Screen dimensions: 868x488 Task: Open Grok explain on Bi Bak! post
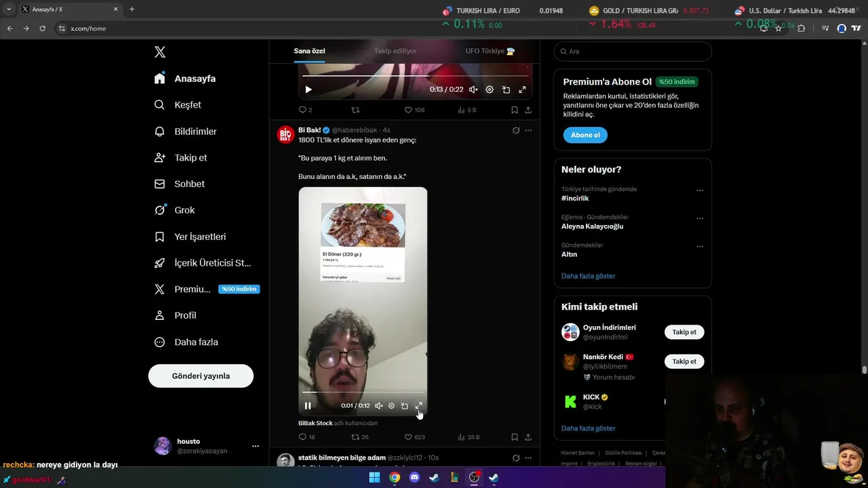coord(516,130)
